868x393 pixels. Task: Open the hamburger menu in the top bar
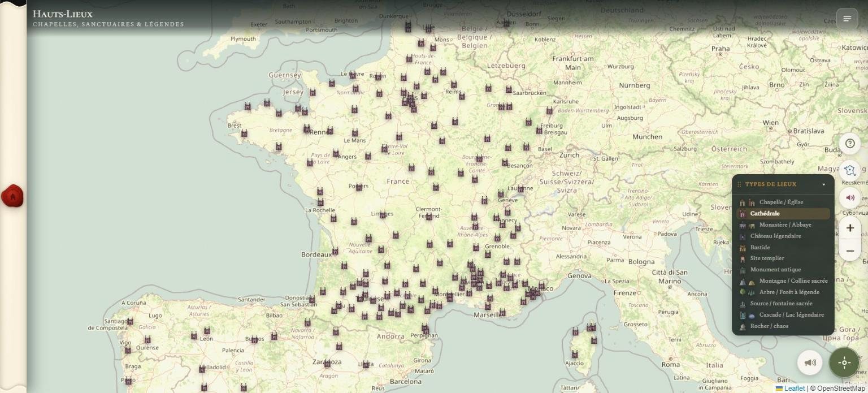(x=847, y=19)
